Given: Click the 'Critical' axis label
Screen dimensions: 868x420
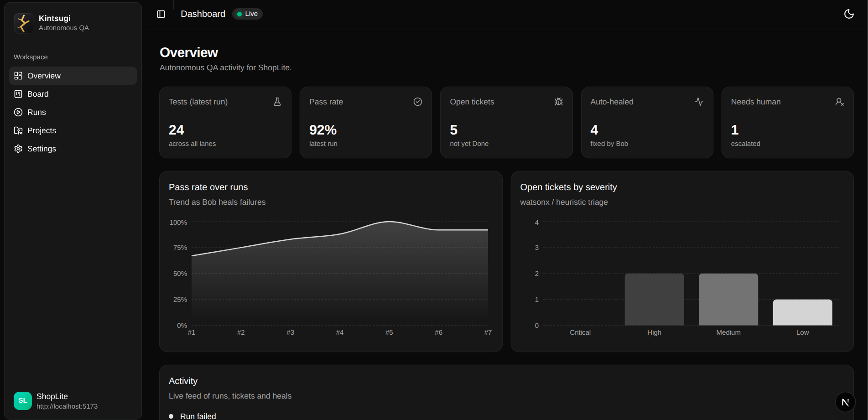Looking at the screenshot, I should [580, 332].
